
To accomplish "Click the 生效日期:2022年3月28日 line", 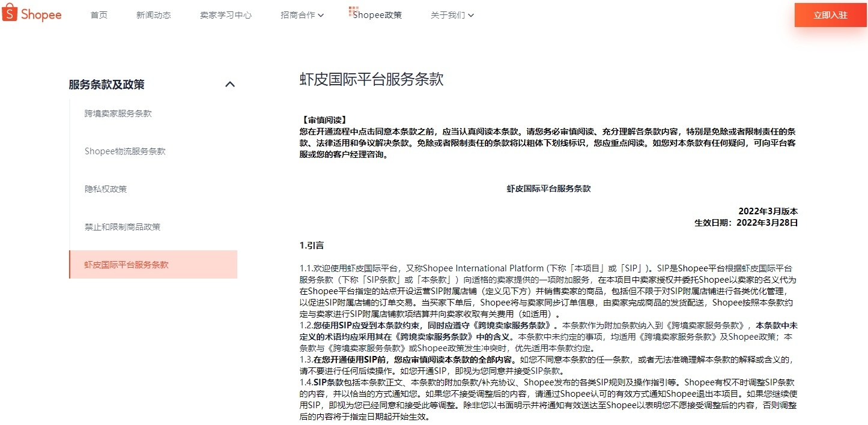I will pyautogui.click(x=746, y=223).
